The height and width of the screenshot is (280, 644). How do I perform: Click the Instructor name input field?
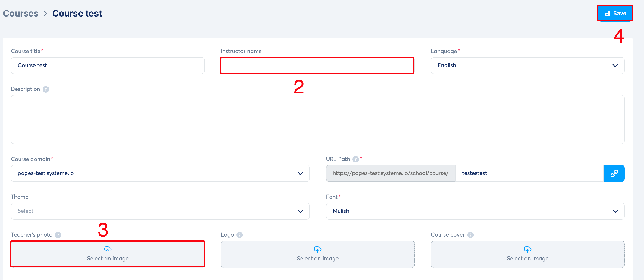point(317,66)
